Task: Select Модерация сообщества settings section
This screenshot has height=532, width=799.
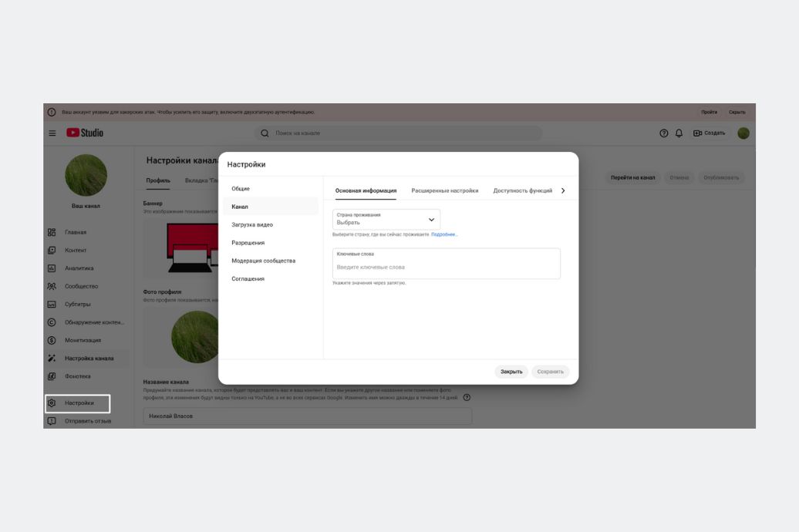Action: pos(263,261)
